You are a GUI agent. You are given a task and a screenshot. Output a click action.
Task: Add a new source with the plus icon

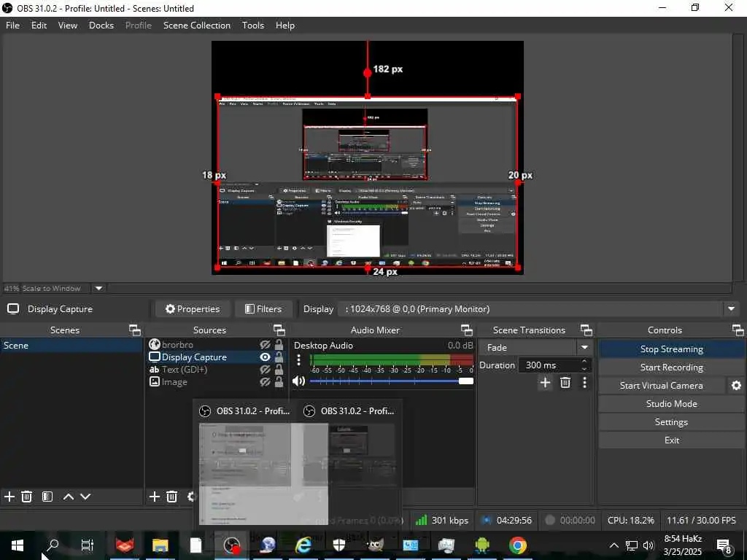coord(155,497)
